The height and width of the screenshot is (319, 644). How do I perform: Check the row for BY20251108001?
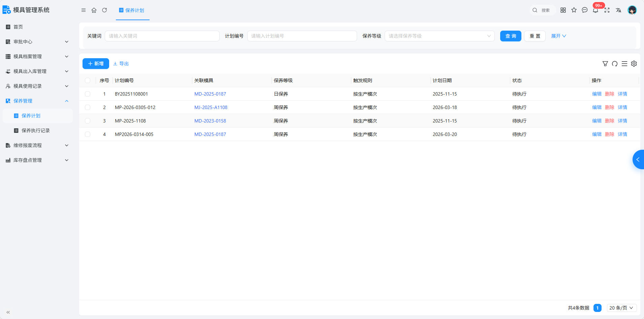(88, 94)
